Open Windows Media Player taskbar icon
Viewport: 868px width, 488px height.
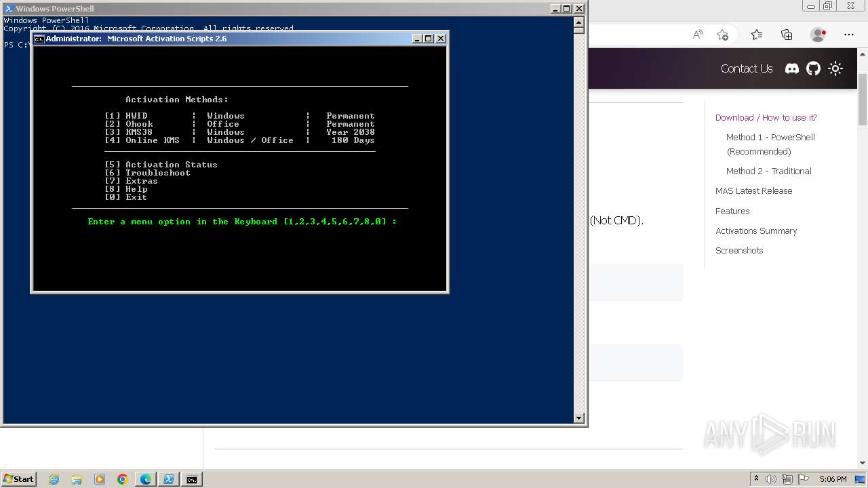click(x=100, y=479)
